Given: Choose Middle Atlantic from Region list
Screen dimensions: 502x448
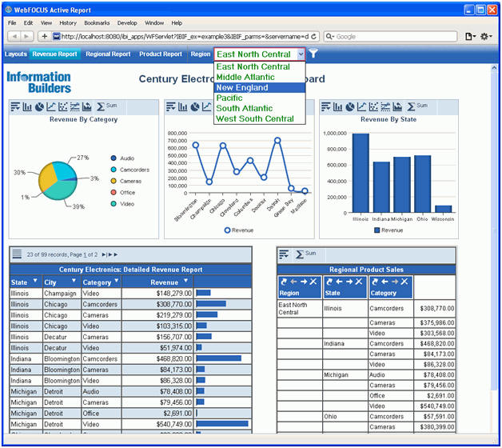Looking at the screenshot, I should (260, 78).
